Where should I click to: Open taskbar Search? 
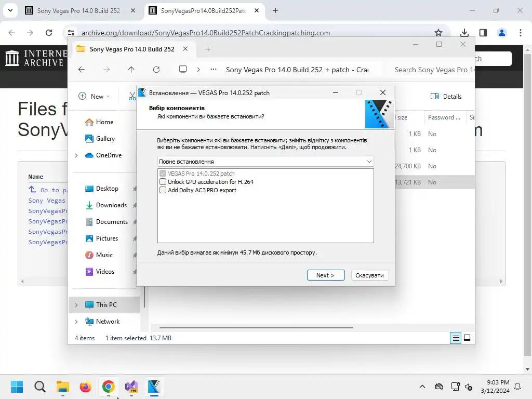click(x=39, y=387)
